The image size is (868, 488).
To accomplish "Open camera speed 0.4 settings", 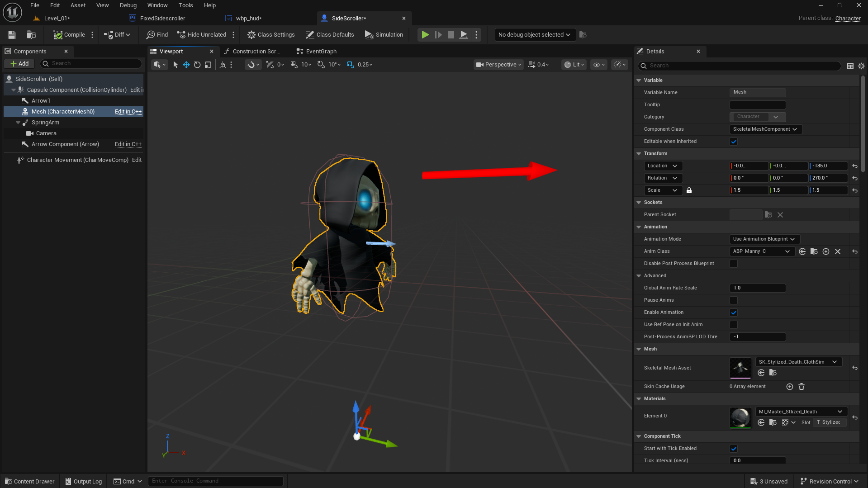I will click(539, 65).
